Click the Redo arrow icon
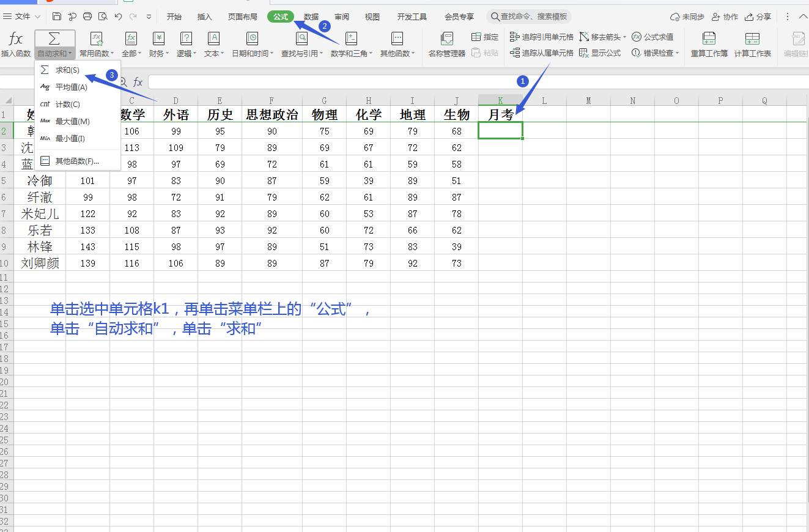The width and height of the screenshot is (809, 532). (x=133, y=17)
